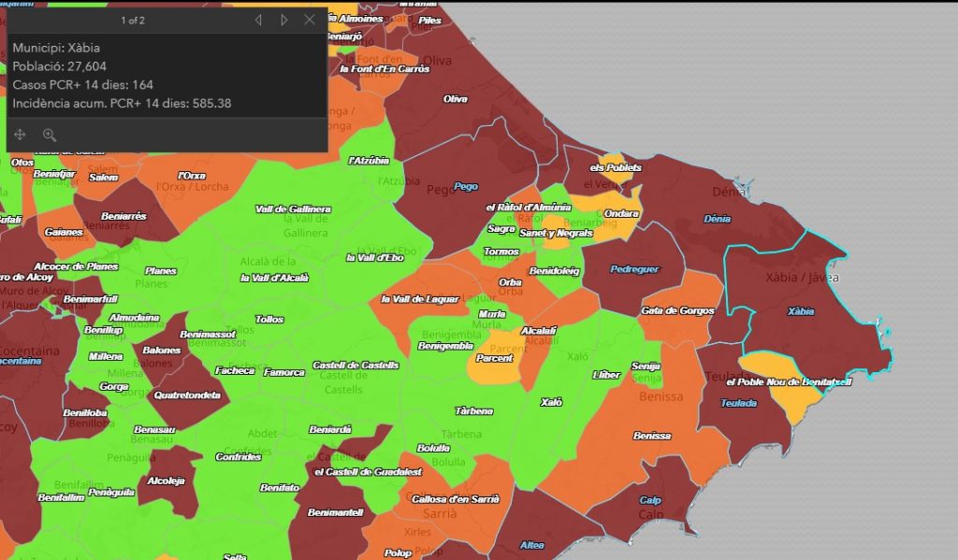Image resolution: width=958 pixels, height=560 pixels.
Task: Go to the previous popup feature
Action: (x=258, y=20)
